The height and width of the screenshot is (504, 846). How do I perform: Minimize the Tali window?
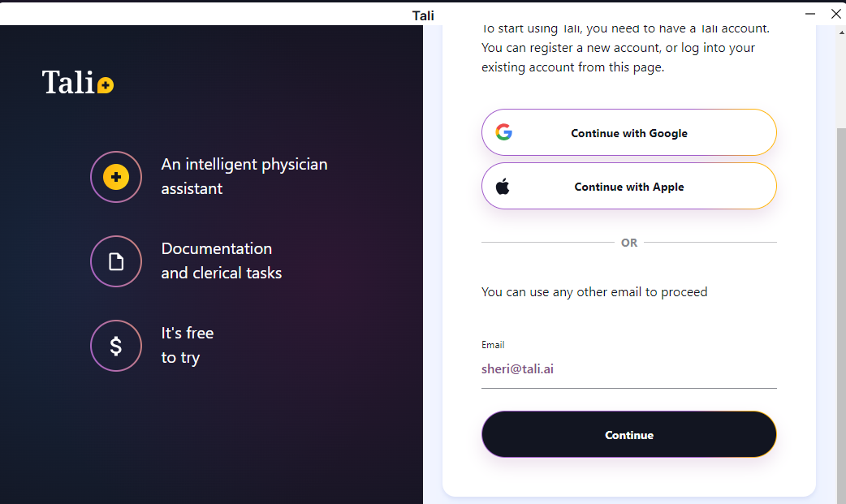pos(809,14)
